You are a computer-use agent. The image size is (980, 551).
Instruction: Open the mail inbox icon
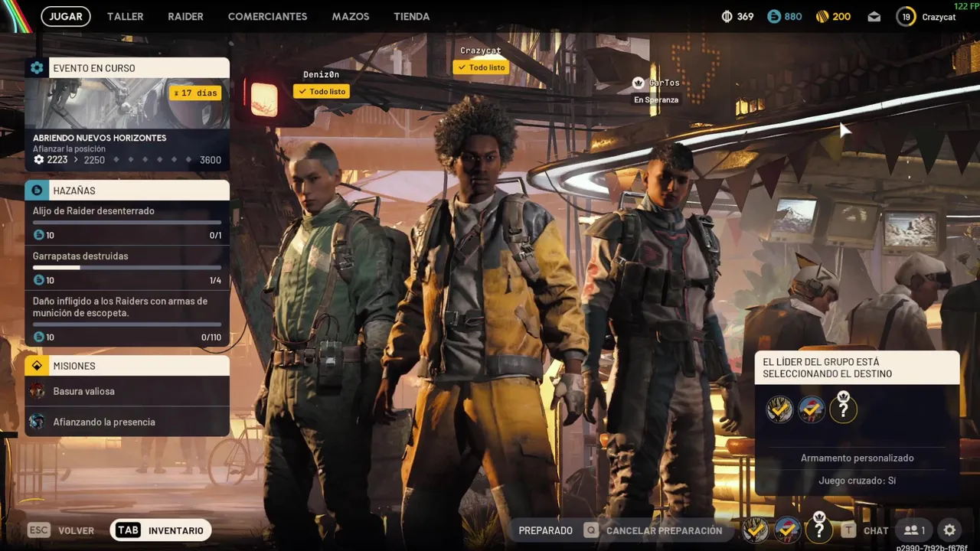[874, 17]
